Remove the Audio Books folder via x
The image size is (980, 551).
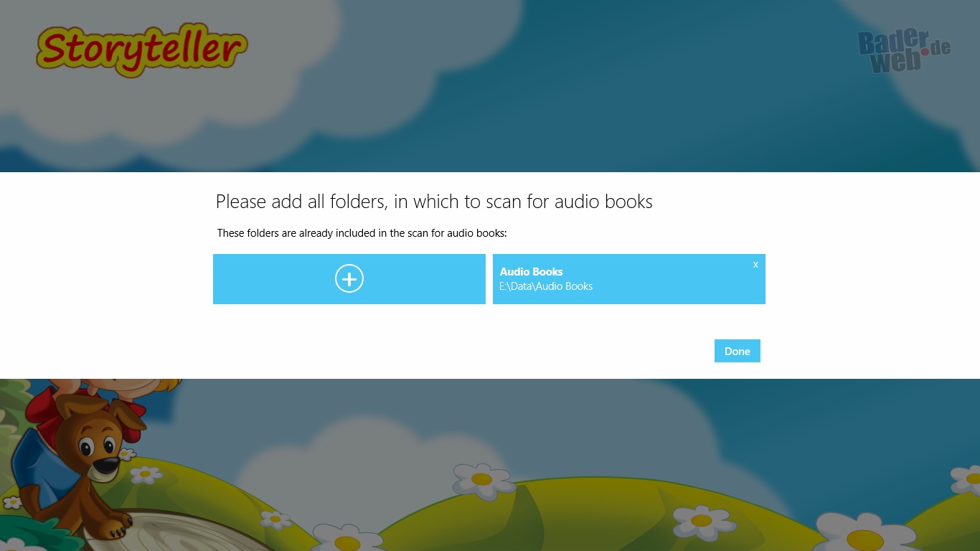coord(755,265)
